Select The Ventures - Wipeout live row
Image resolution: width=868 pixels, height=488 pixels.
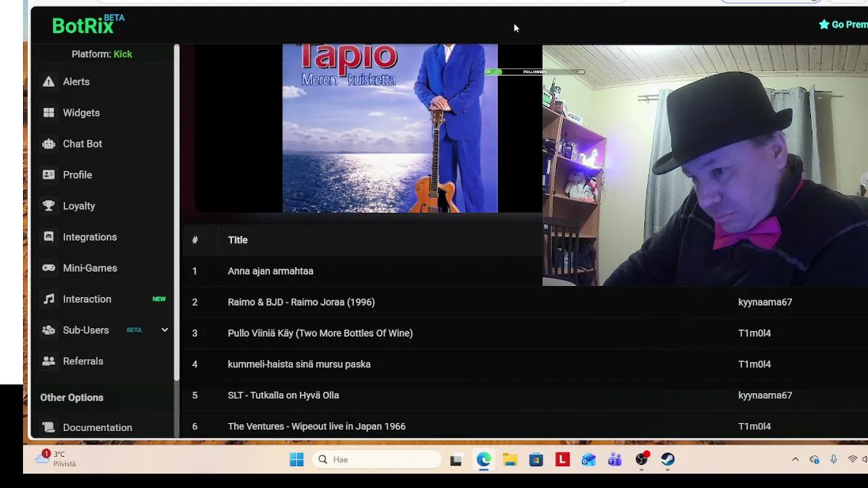tap(525, 426)
